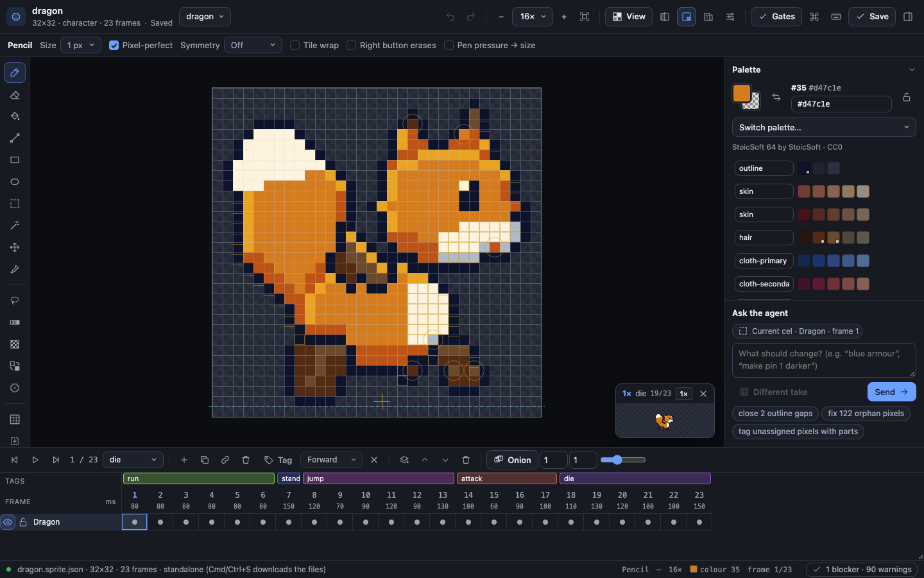Select the Move tool
This screenshot has height=578, width=924.
tap(15, 247)
